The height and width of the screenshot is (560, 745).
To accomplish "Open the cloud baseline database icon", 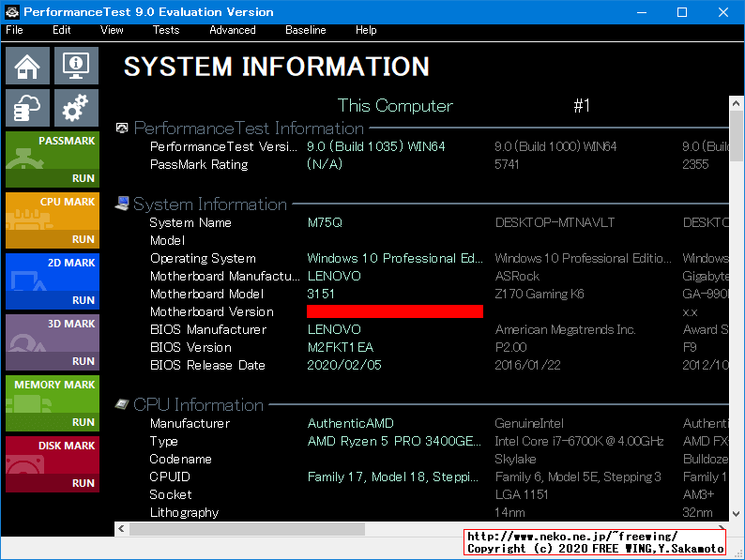I will pos(27,108).
